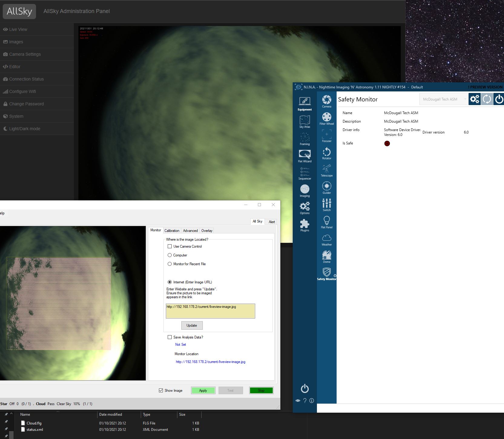
Task: Switch to the Calibration tab
Action: click(x=172, y=231)
